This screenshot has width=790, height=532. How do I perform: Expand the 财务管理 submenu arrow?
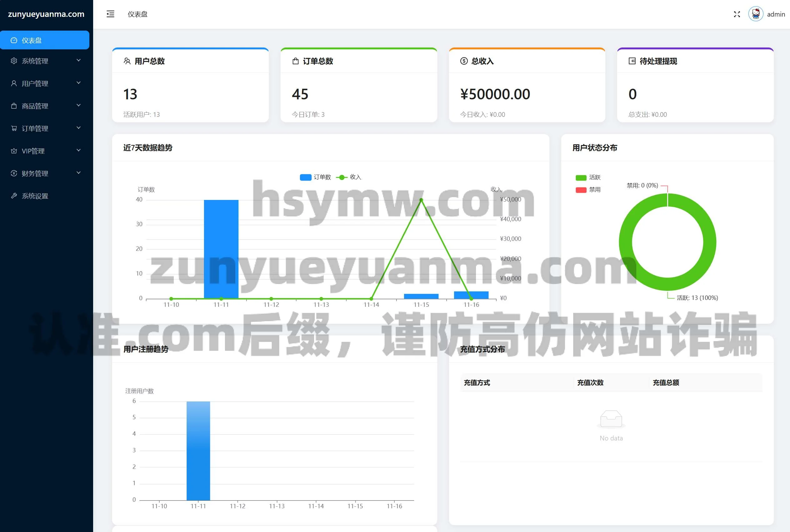(78, 173)
